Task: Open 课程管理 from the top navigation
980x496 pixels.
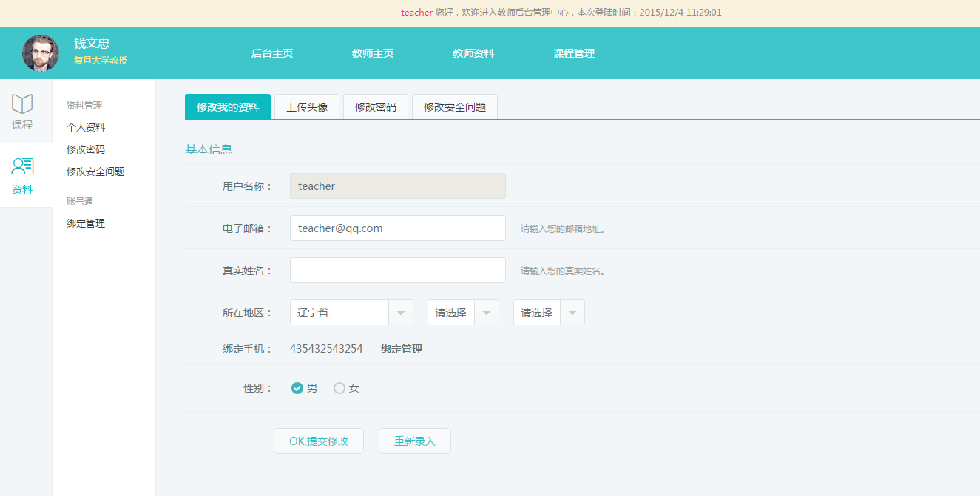Action: tap(573, 52)
